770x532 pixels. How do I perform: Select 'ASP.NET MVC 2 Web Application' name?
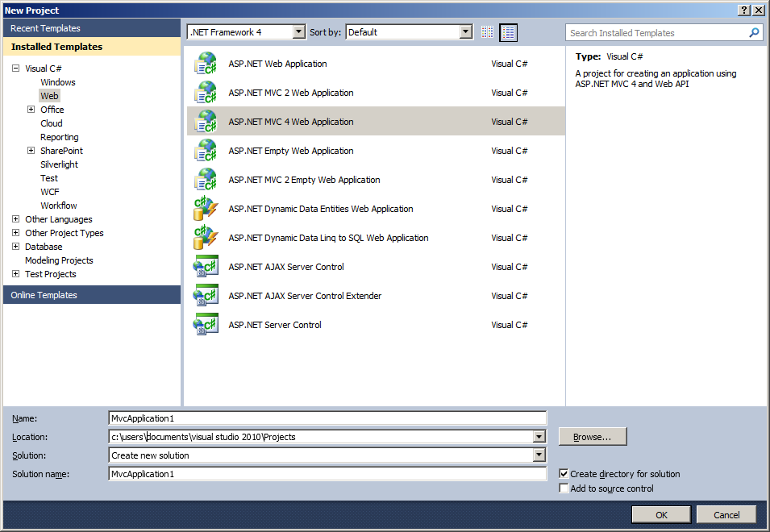click(291, 93)
